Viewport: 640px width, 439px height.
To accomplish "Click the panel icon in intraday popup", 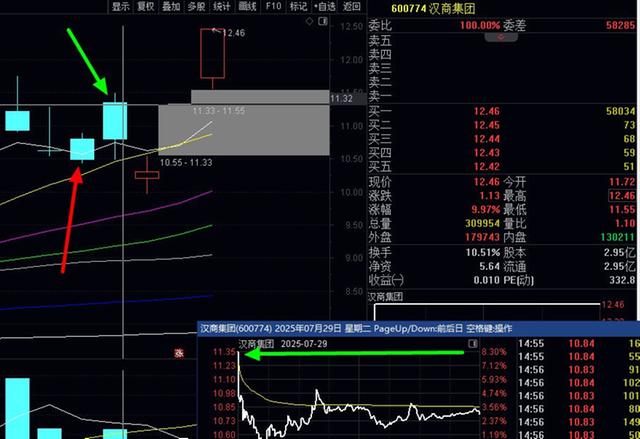I will 473,344.
